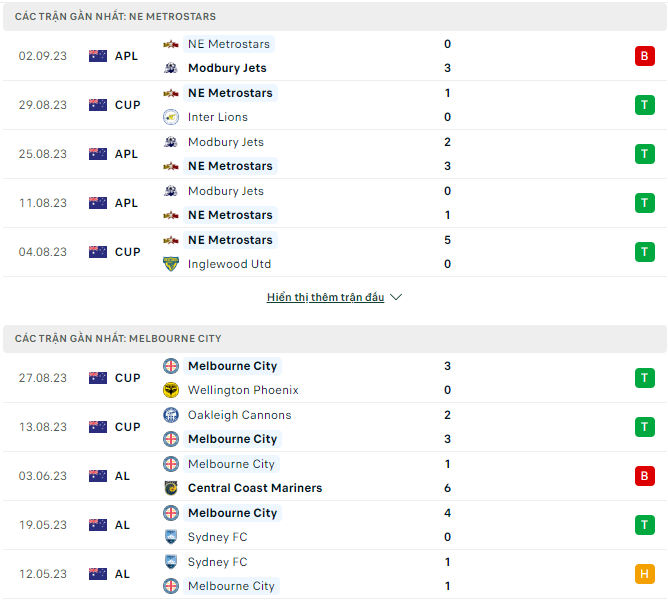Click header 'Các trận gần nhất: Melbourne City'
This screenshot has width=668, height=602.
[x=118, y=339]
